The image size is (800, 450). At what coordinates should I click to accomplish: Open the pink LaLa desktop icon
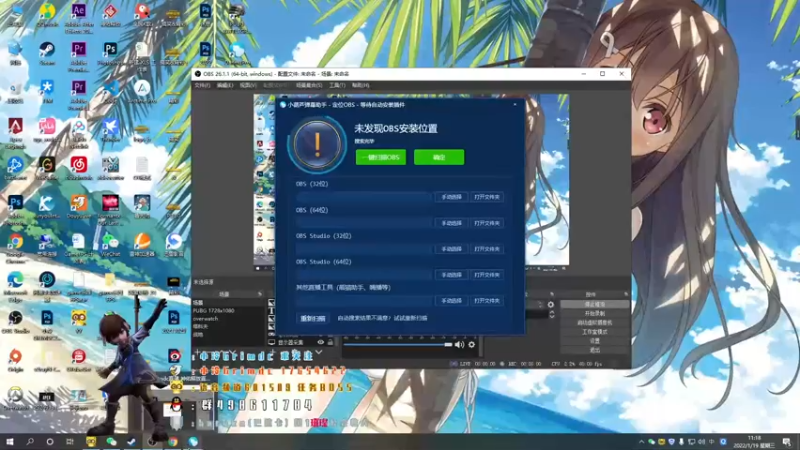47,130
